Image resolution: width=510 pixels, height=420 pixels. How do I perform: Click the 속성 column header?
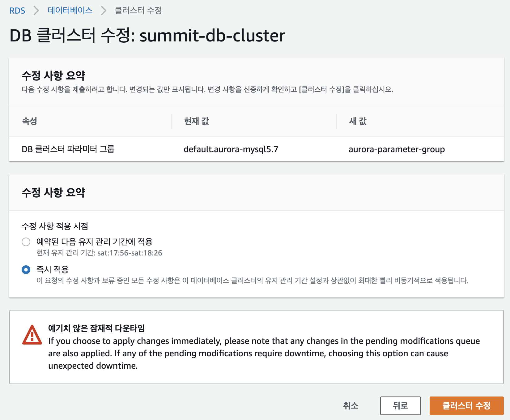(30, 121)
